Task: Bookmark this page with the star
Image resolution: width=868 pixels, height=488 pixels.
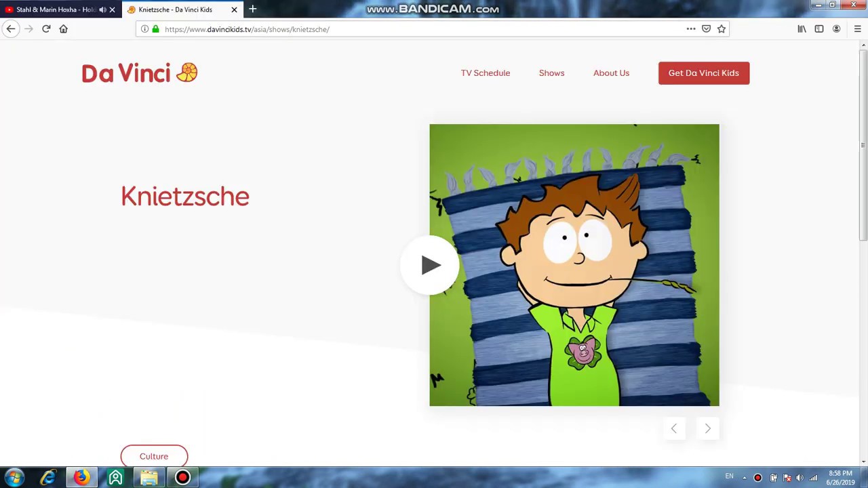Action: pyautogui.click(x=722, y=29)
